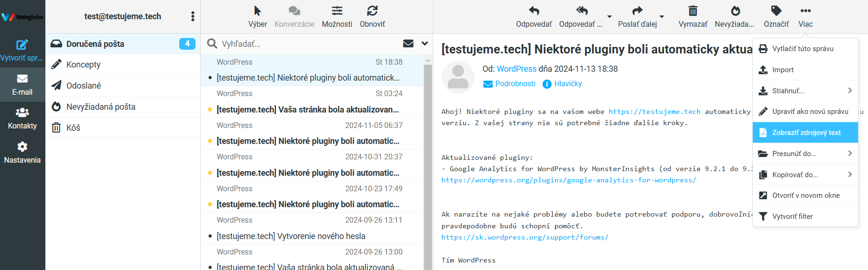Refresh mailbox with Obnoviť
Viewport: 868px width, 270px height.
click(x=372, y=17)
